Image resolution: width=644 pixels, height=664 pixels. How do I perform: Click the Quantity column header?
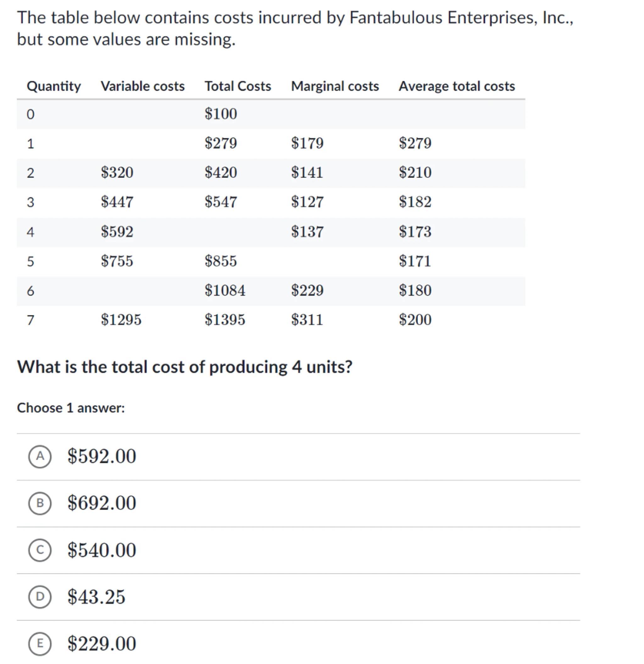54,86
